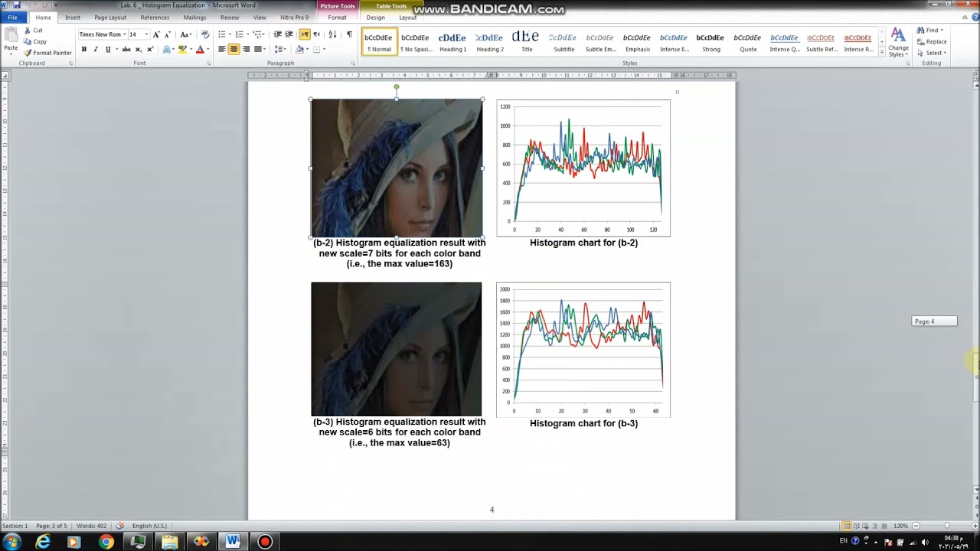
Task: Open Internet Explorer from taskbar
Action: (43, 542)
